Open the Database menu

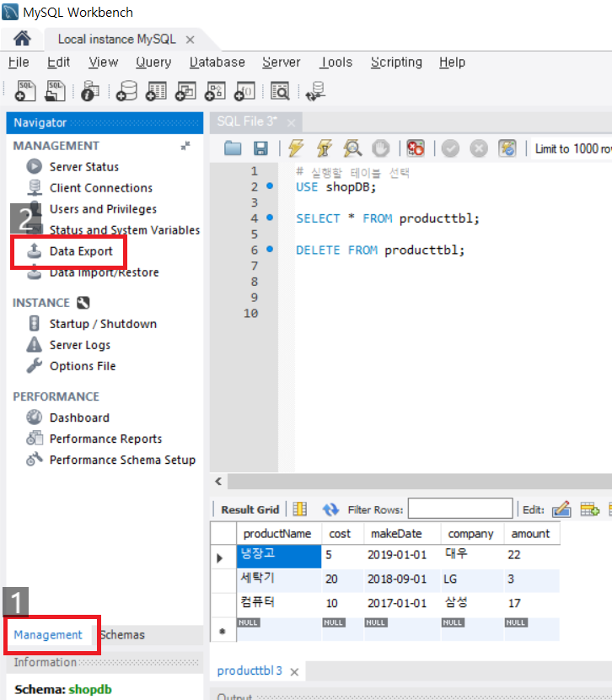(x=217, y=62)
